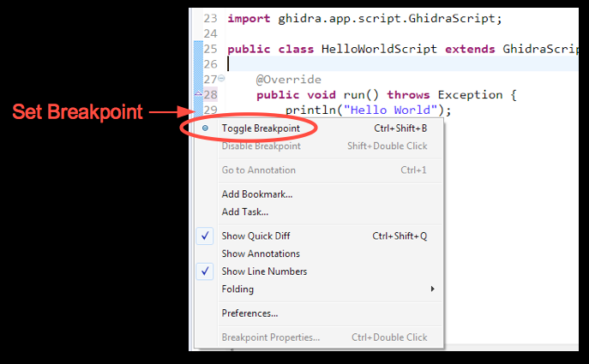Select the Add Task... menu entry
The width and height of the screenshot is (589, 364).
245,212
